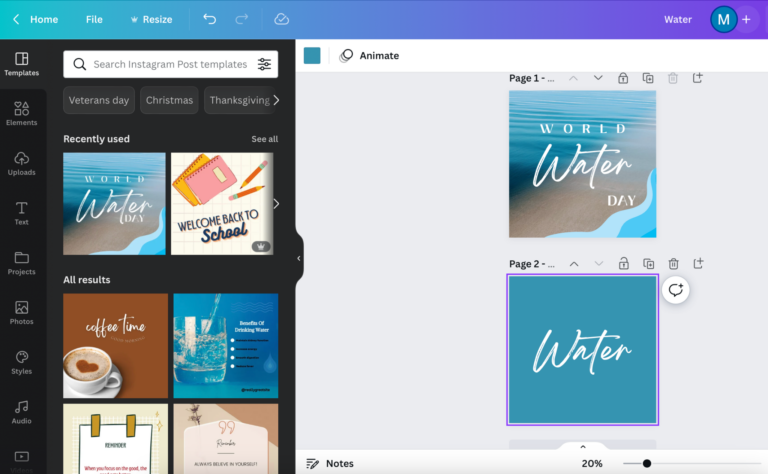Adjust the zoom slider handle
This screenshot has height=474, width=768.
pyautogui.click(x=647, y=463)
